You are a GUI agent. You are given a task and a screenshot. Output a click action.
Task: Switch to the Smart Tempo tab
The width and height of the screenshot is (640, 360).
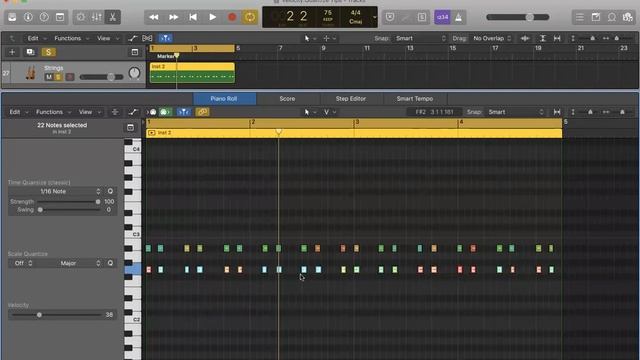pos(415,98)
